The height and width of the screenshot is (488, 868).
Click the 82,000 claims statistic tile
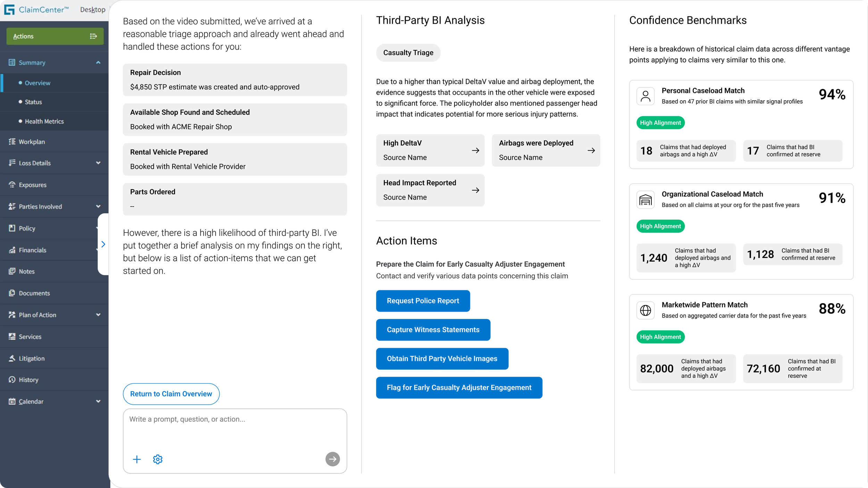(686, 369)
